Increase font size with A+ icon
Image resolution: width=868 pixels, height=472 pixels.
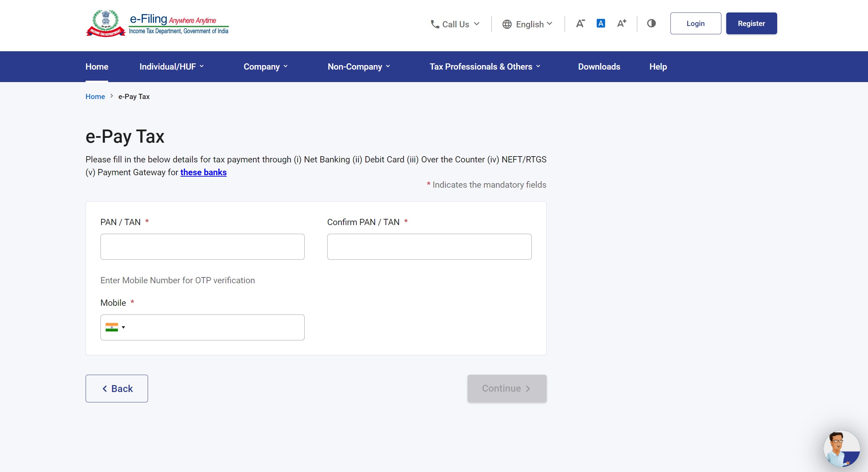click(x=622, y=24)
